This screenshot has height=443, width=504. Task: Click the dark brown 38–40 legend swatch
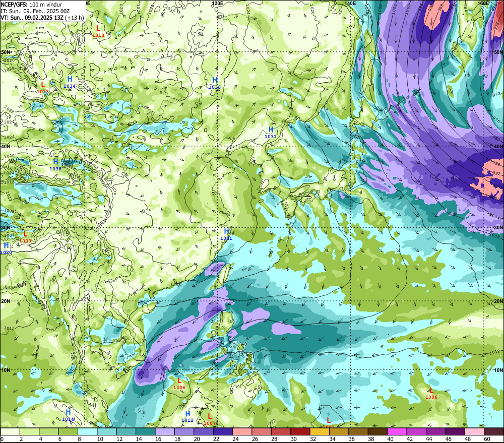[x=377, y=431]
